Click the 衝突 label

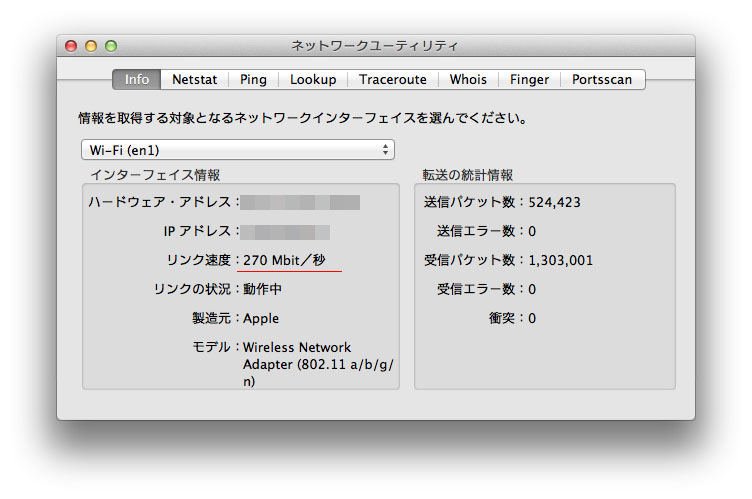[502, 318]
